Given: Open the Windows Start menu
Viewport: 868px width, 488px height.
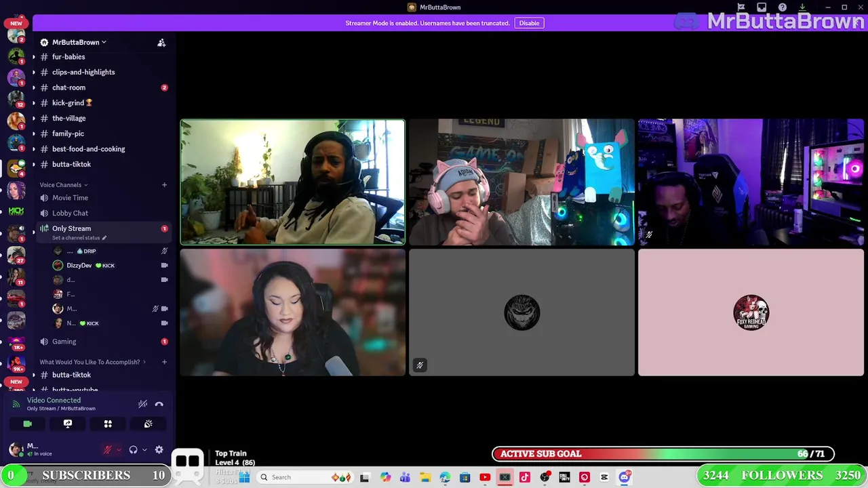Looking at the screenshot, I should point(245,477).
